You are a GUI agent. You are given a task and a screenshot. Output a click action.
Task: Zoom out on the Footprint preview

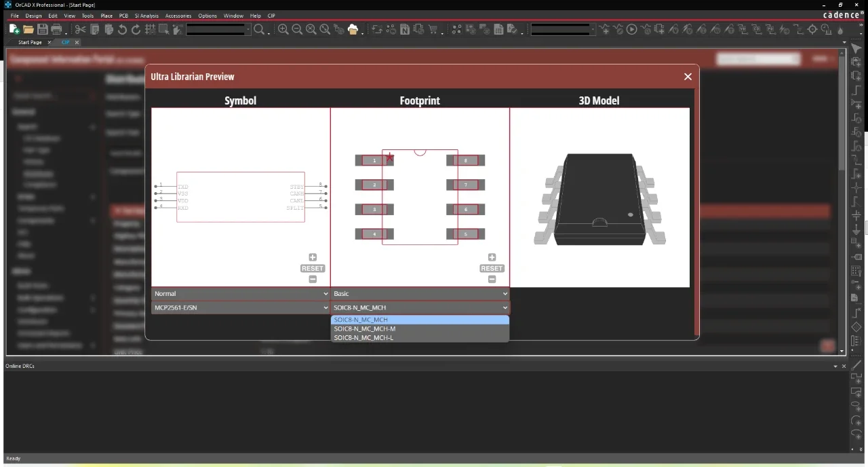(492, 279)
